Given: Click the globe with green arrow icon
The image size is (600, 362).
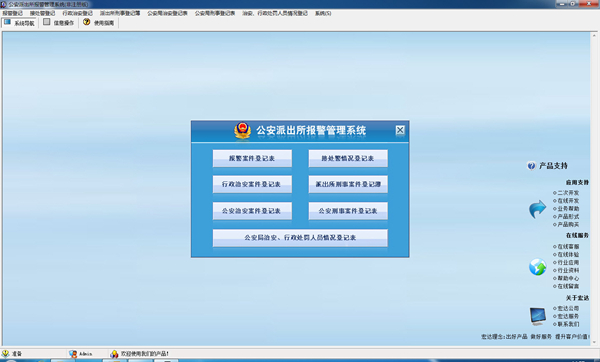Looking at the screenshot, I should click(x=538, y=267).
